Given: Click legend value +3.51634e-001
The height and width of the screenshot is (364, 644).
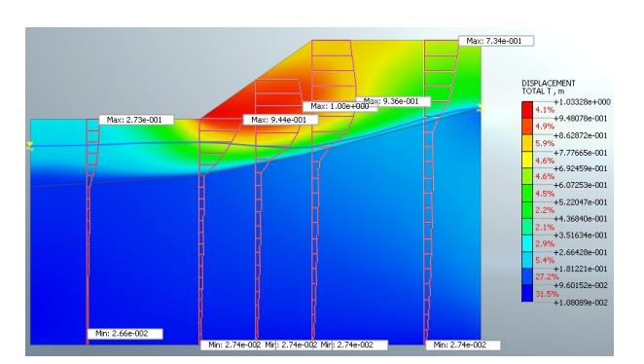Looking at the screenshot, I should click(581, 236).
